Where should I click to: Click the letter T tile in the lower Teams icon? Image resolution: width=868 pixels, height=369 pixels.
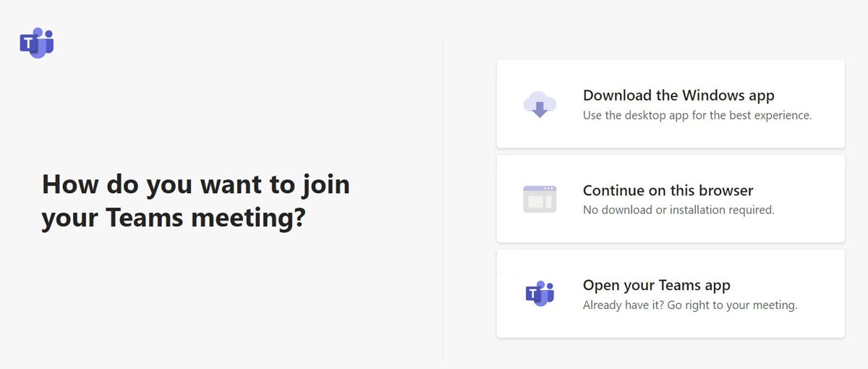[x=534, y=294]
